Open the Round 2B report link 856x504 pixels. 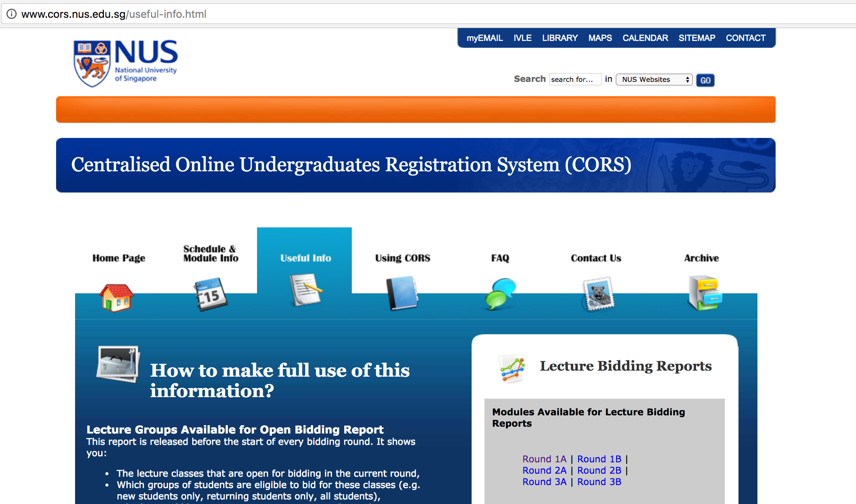pos(599,470)
